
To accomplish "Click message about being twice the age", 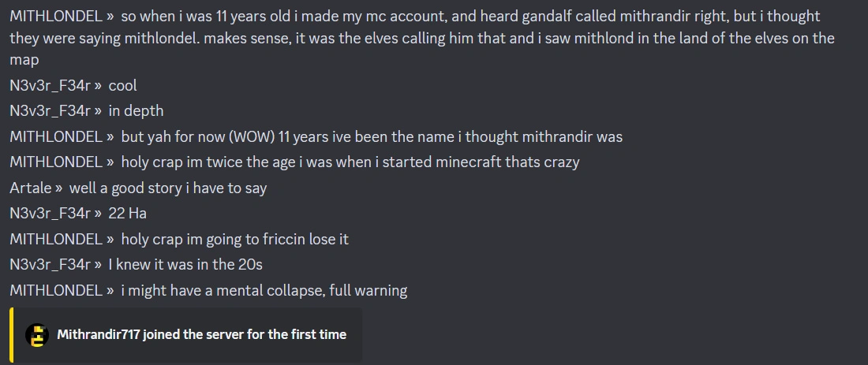I will click(350, 162).
